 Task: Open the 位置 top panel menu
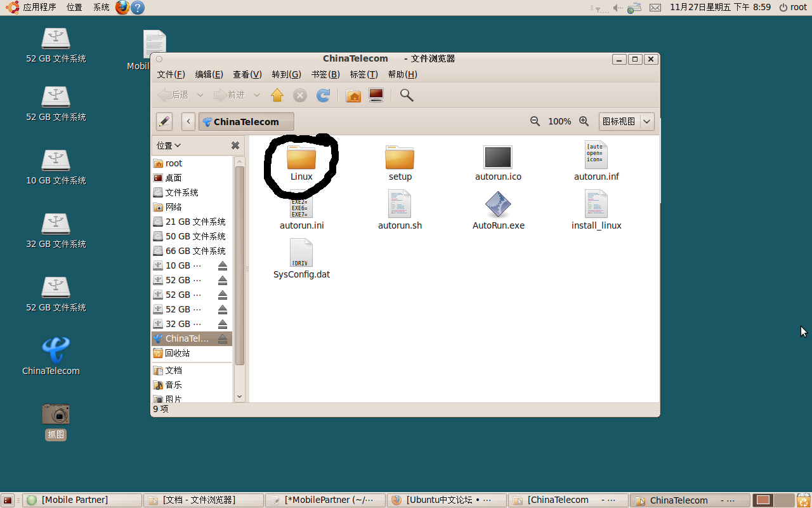coord(74,8)
